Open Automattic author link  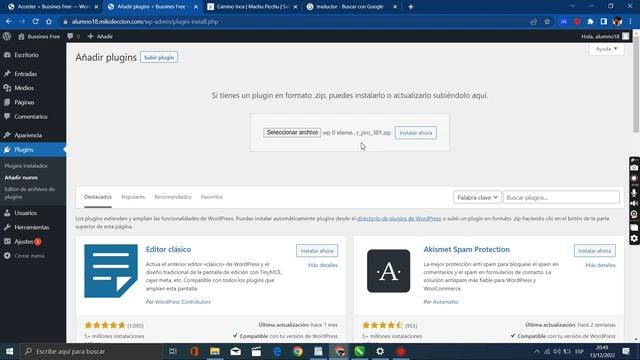pyautogui.click(x=446, y=302)
